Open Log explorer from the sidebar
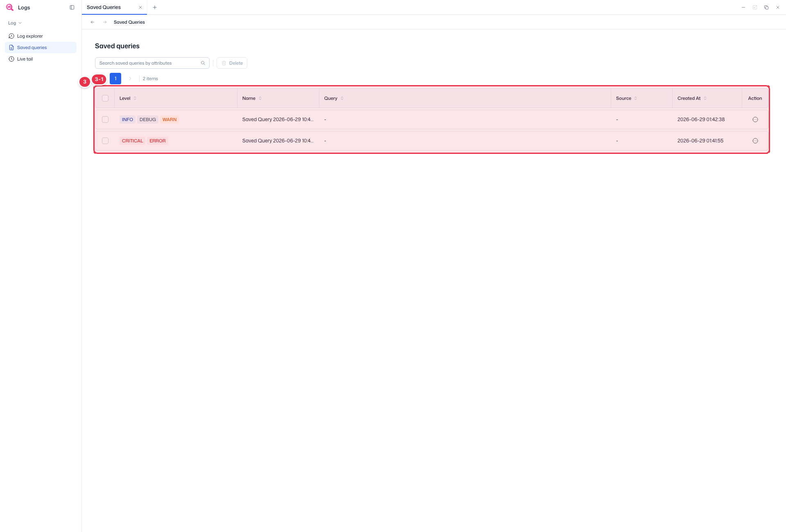786x532 pixels. [x=41, y=36]
